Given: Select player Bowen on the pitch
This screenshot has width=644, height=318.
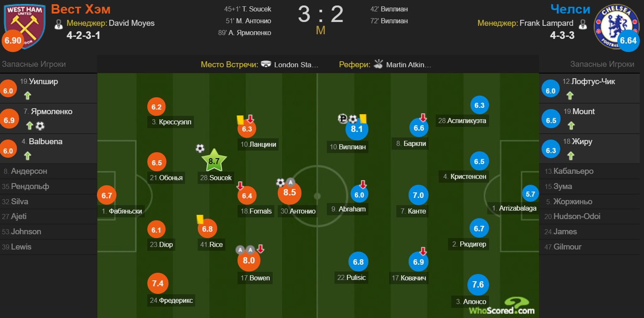Looking at the screenshot, I should [x=260, y=278].
